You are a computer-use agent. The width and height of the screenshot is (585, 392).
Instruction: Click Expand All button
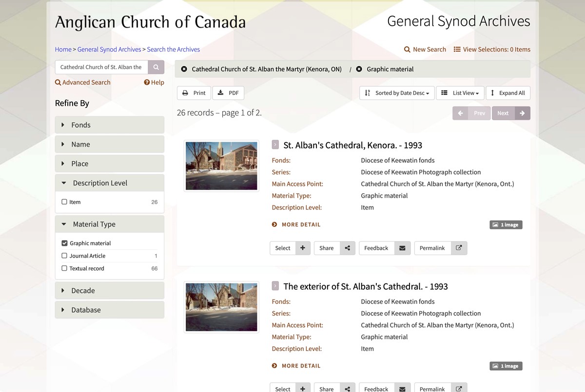[508, 93]
